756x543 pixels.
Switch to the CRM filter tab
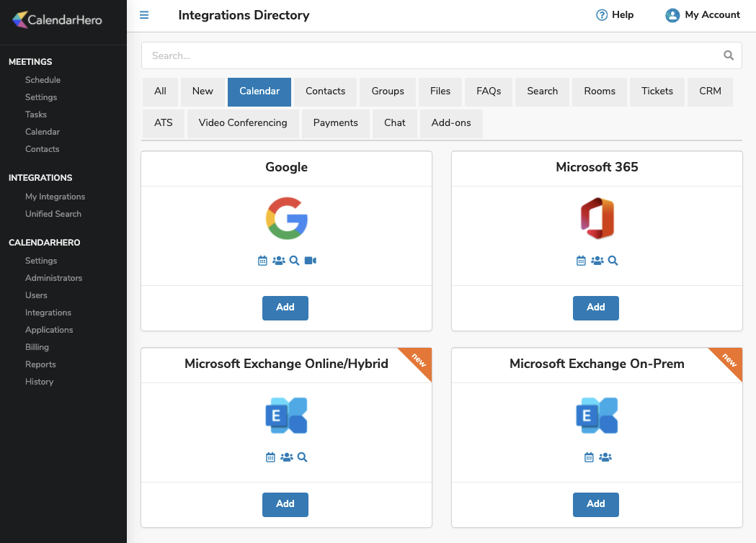710,91
